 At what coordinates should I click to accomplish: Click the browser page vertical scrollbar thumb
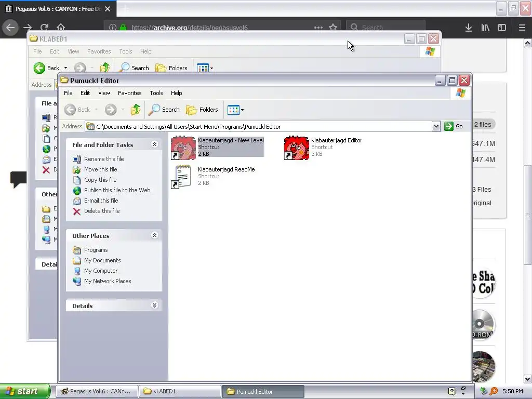tap(528, 215)
